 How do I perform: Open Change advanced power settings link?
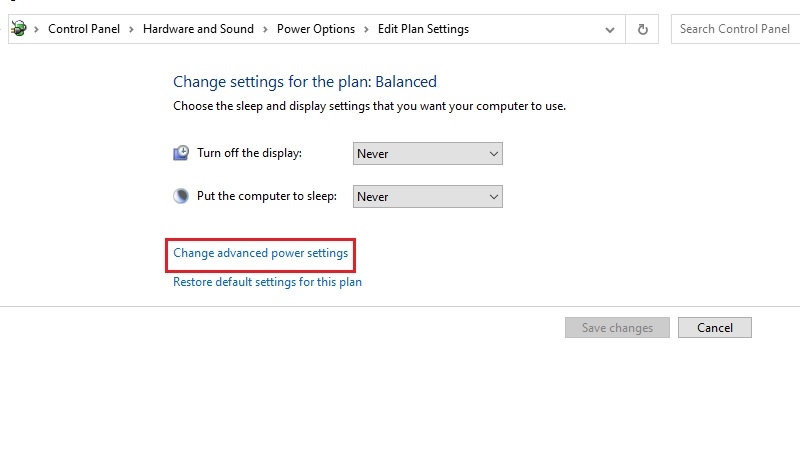coord(261,253)
